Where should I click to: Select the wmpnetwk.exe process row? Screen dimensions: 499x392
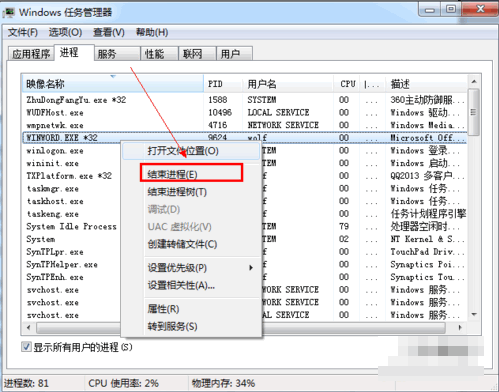tap(245, 125)
